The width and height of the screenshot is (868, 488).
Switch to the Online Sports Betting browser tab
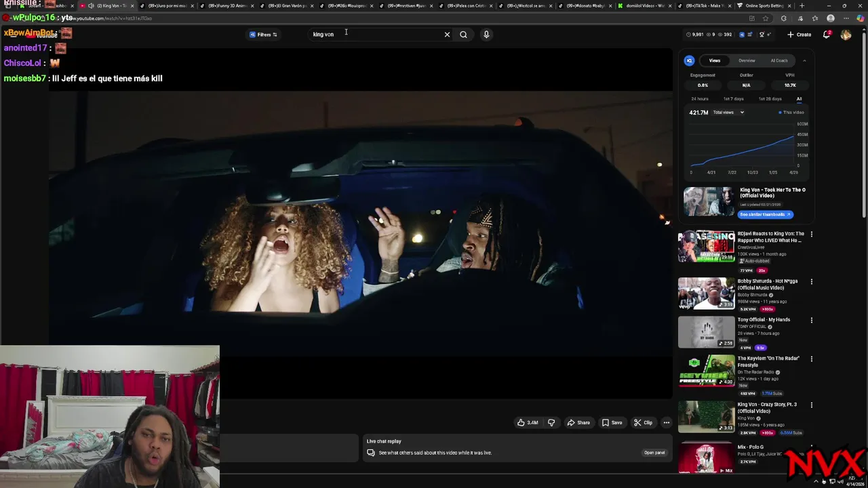point(764,5)
